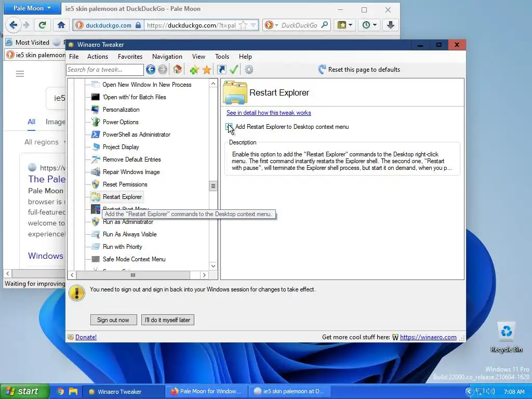Select Reset Permissions tree item

125,184
